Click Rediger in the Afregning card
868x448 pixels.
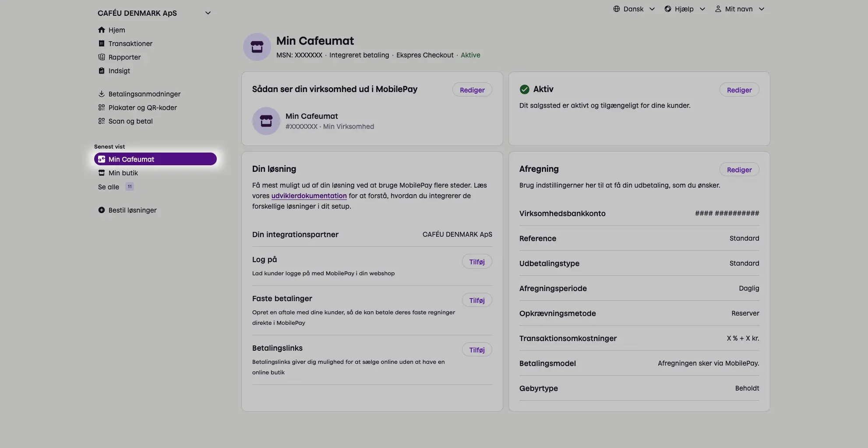(739, 170)
